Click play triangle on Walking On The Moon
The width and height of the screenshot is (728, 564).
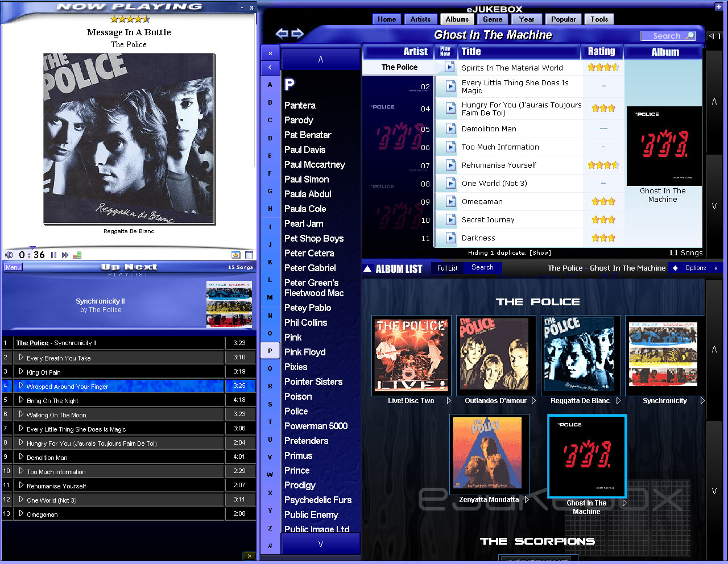[x=21, y=414]
